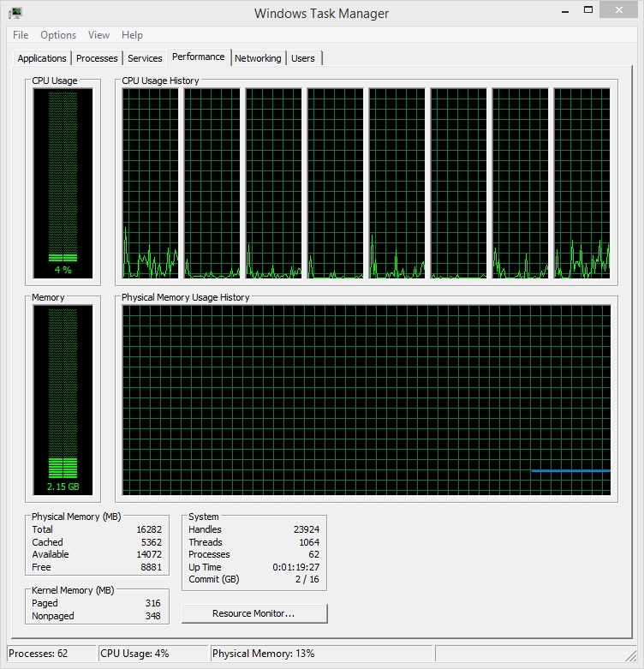Click the Threads value 1064

[309, 542]
